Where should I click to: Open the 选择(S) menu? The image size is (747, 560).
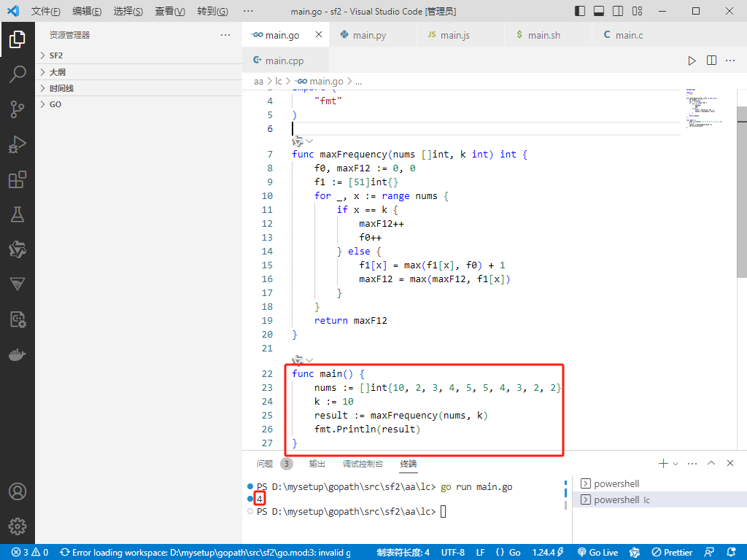128,12
